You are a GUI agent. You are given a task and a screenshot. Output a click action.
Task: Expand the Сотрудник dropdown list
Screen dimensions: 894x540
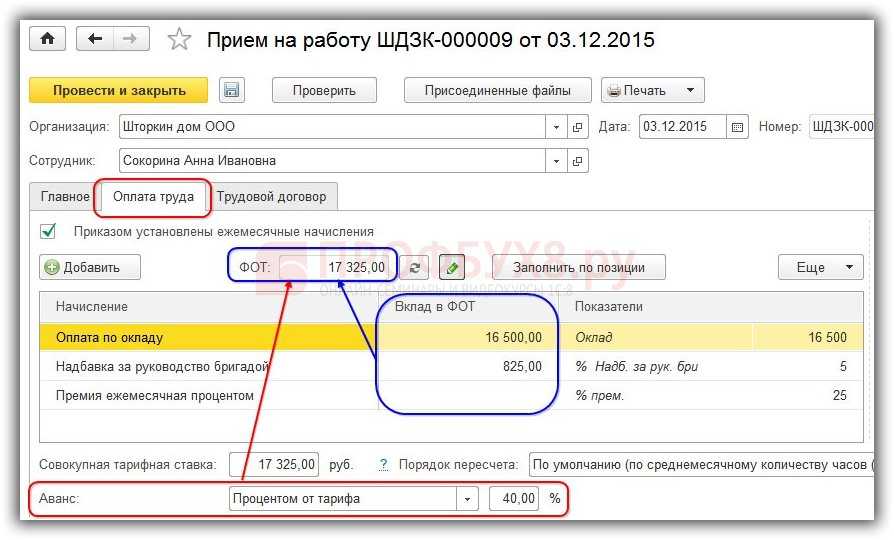pos(556,161)
